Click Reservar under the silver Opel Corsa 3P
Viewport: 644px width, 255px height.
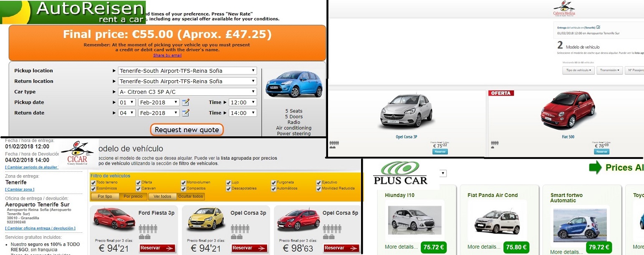point(440,152)
